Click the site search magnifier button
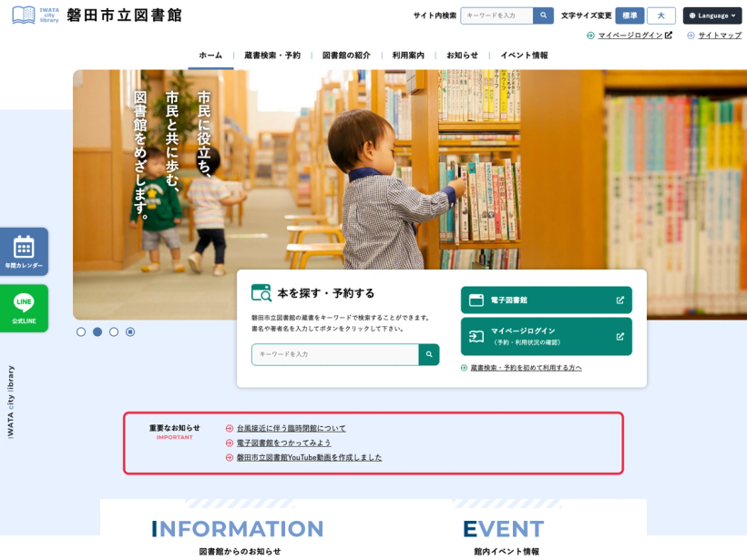The image size is (747, 560). [543, 15]
